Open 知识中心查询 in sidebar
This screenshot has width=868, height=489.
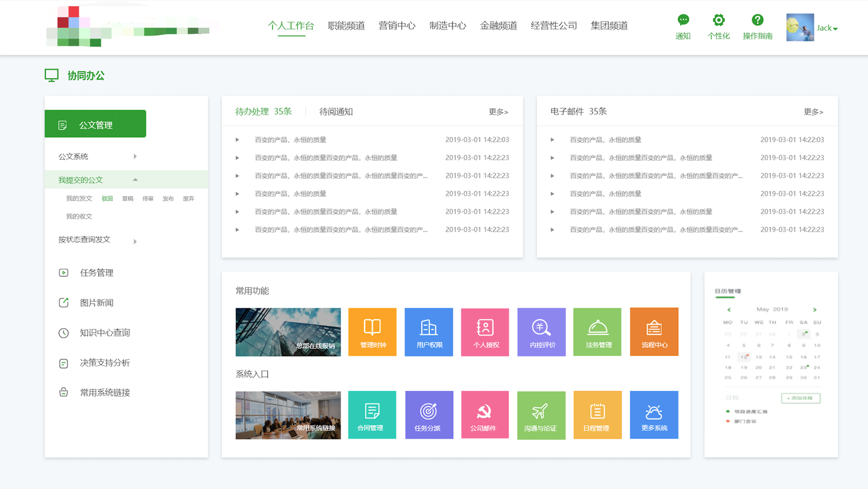click(x=105, y=332)
